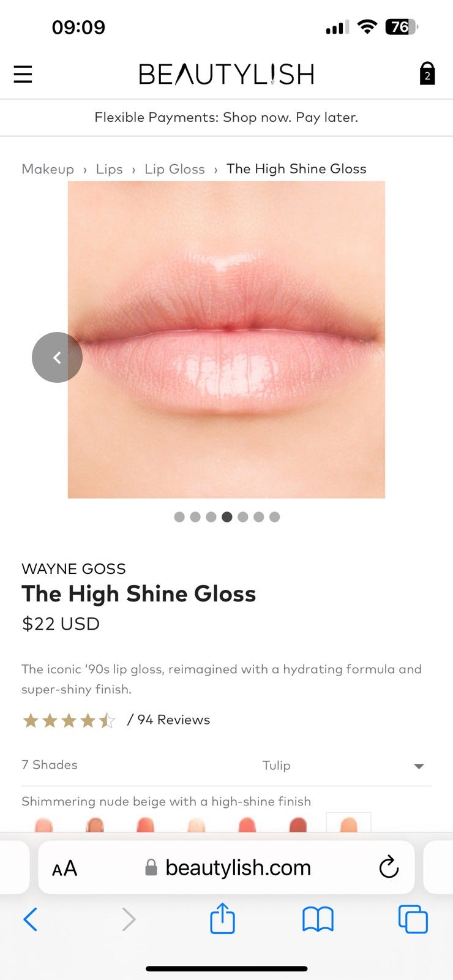Select the last image carousel dot
The height and width of the screenshot is (980, 453).
275,517
